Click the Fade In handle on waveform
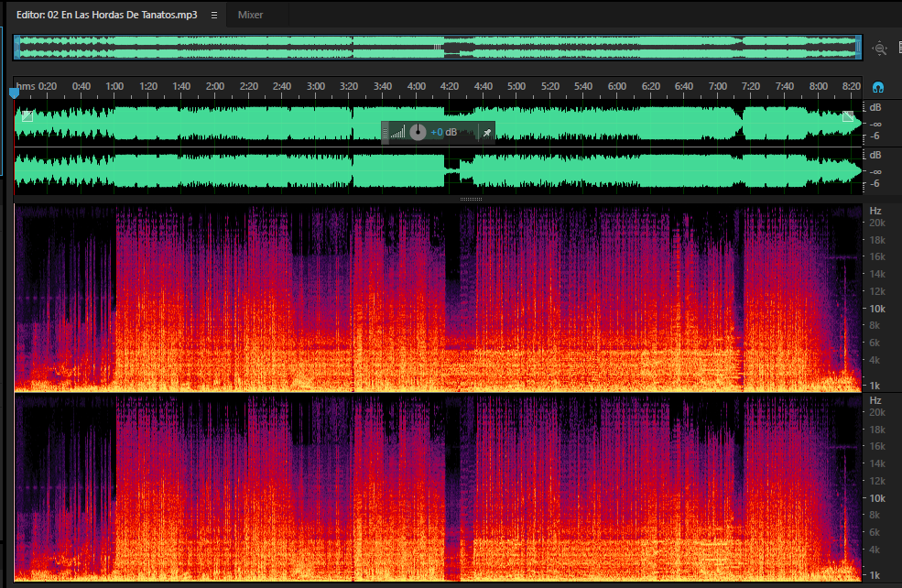The height and width of the screenshot is (588, 902). pos(27,115)
